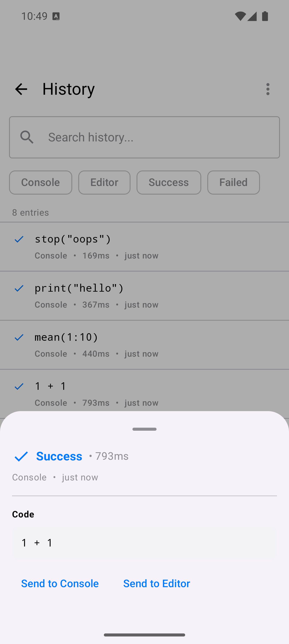The image size is (289, 644).
Task: Enable the Failed filter chip
Action: (x=233, y=183)
